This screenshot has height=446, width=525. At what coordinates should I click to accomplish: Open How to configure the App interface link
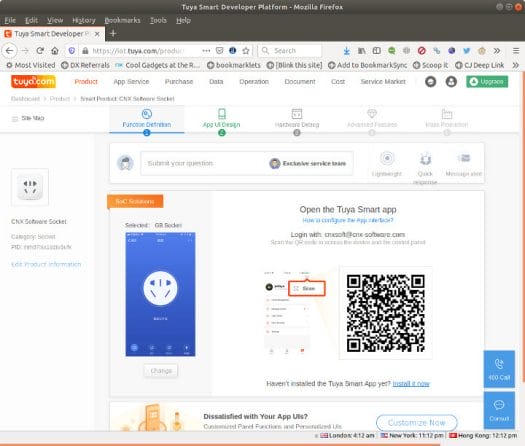pos(348,220)
